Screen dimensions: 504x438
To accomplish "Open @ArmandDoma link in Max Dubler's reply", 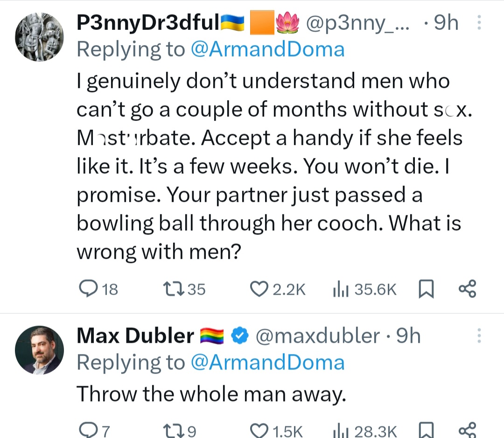I will coord(268,362).
